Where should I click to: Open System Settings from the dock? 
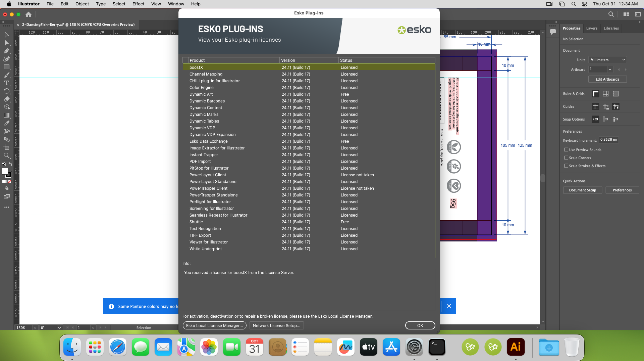pos(414,347)
